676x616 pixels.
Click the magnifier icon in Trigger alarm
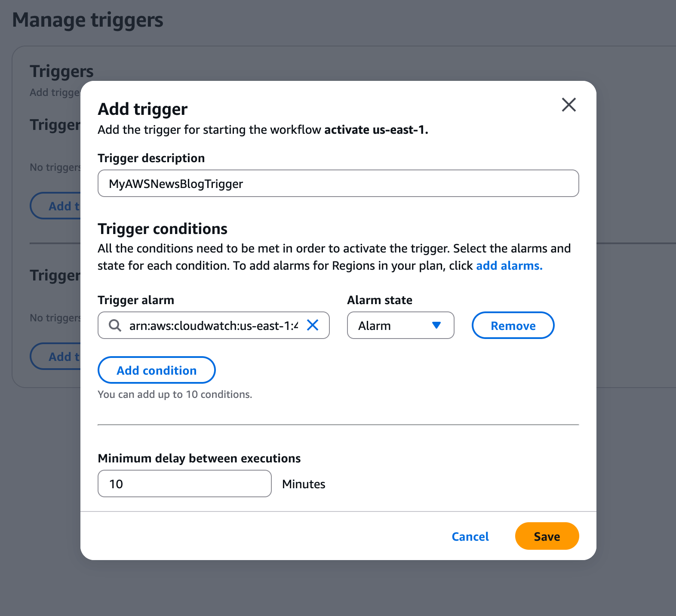(x=115, y=325)
